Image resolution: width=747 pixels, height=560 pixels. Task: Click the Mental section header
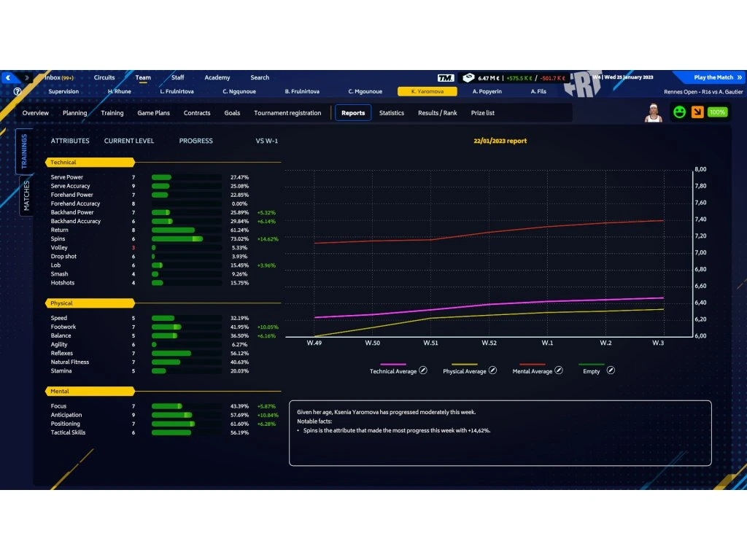90,391
